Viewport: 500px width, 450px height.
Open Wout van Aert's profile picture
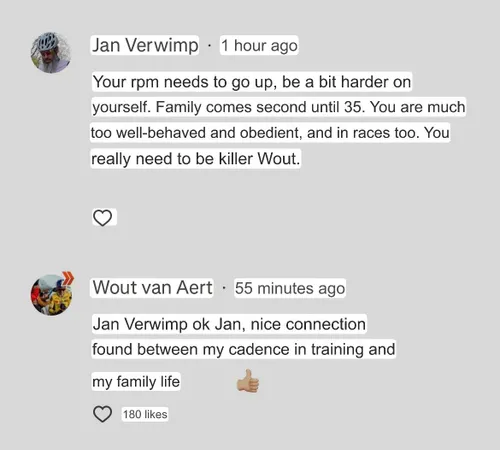coord(51,295)
